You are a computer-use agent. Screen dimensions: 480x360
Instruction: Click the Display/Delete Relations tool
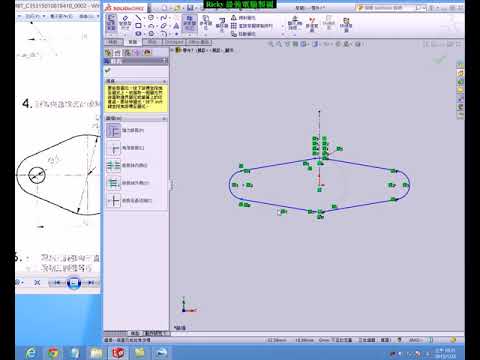294,23
